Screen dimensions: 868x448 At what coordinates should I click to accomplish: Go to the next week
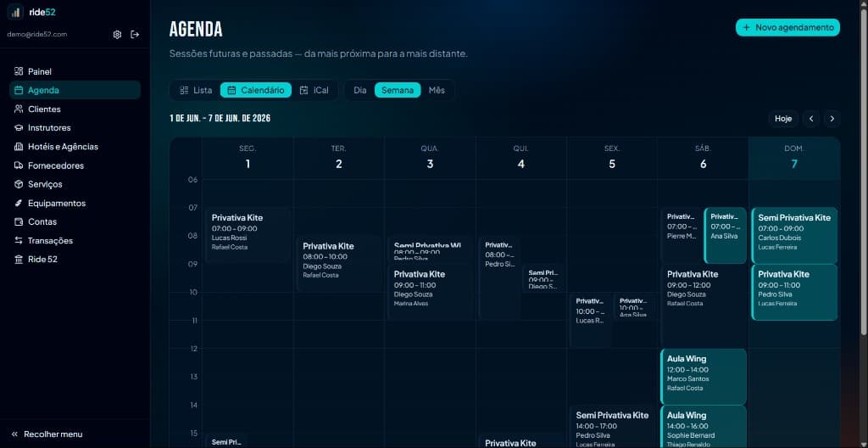point(832,119)
